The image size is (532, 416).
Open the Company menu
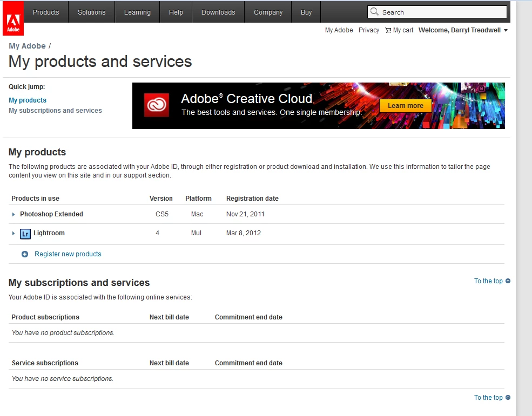pos(268,12)
